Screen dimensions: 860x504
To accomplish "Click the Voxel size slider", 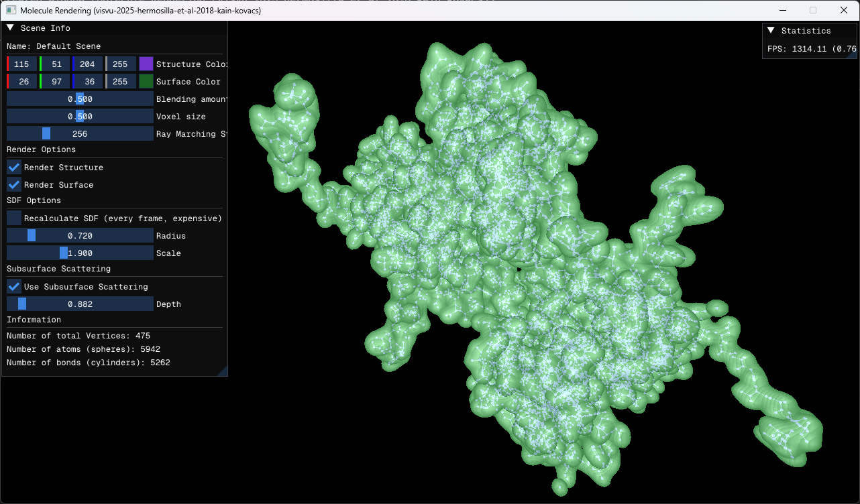I will pos(80,117).
